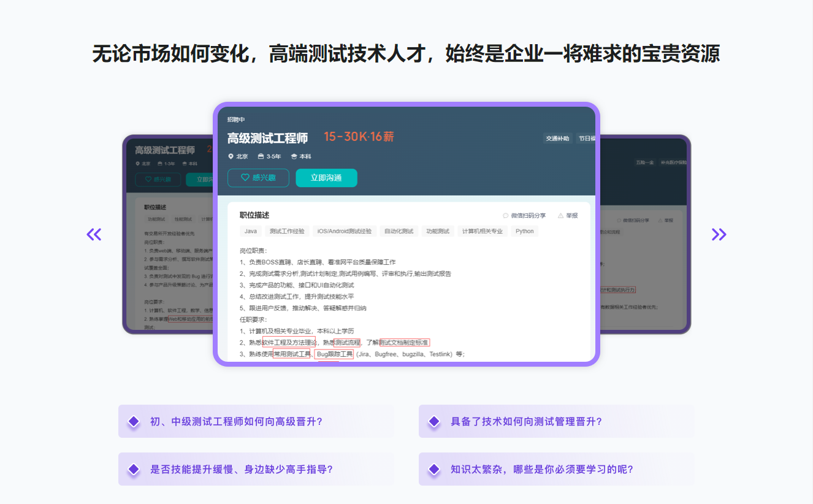This screenshot has width=813, height=504.
Task: Click the iOS/Android测试经验 tag
Action: coord(344,231)
